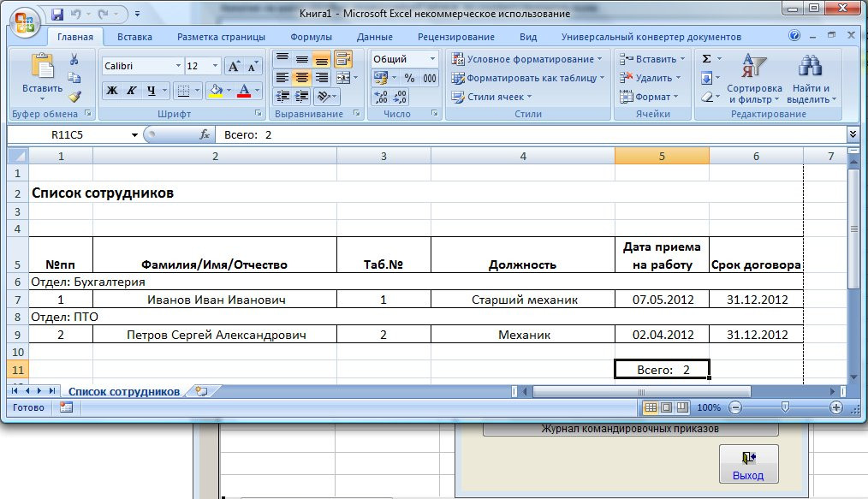This screenshot has width=868, height=499.
Task: Select the Format Painter brush icon
Action: click(74, 97)
